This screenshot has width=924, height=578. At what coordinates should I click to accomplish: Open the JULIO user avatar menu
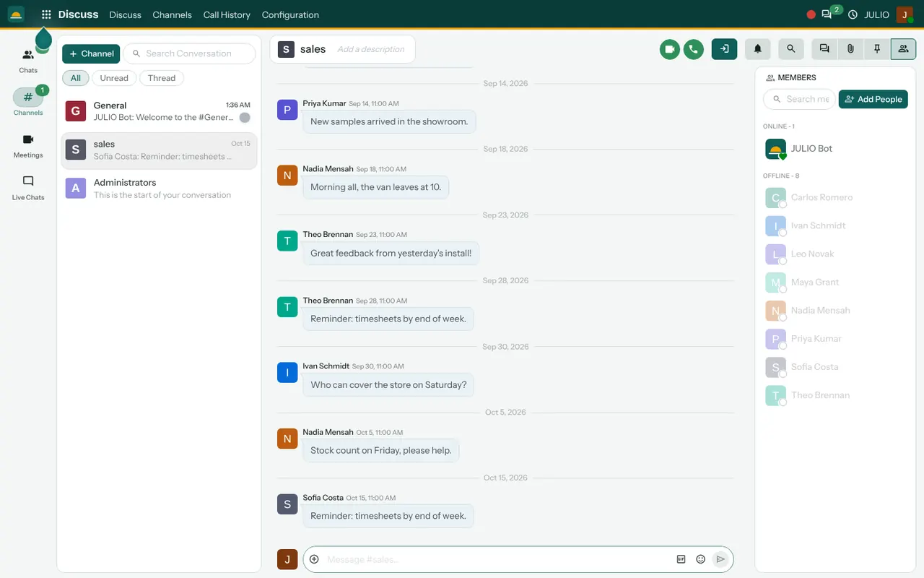(905, 14)
